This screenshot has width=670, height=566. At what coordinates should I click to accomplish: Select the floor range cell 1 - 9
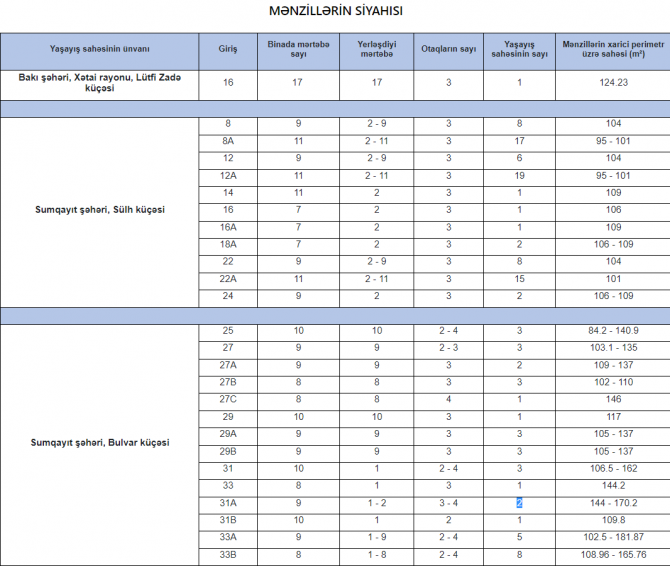pos(377,536)
